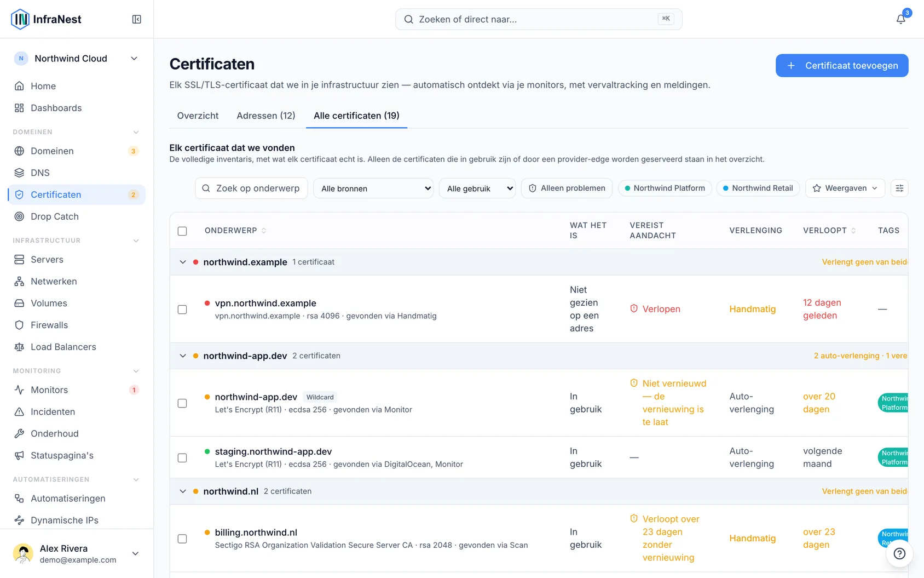Switch to Adressen (12) tab

[266, 116]
